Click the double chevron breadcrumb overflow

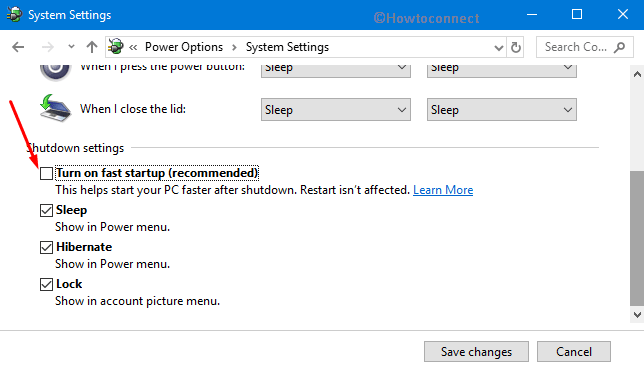click(133, 47)
